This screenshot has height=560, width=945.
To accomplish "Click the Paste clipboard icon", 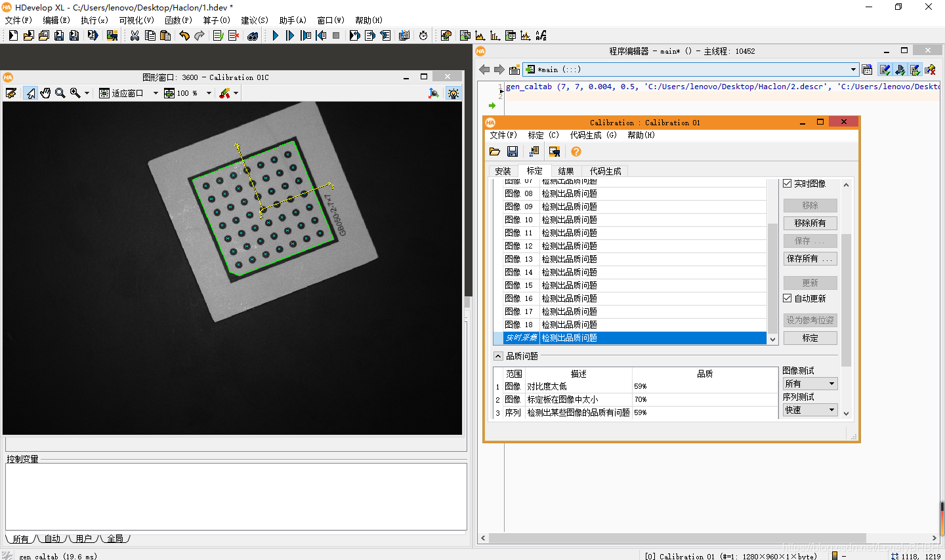I will (165, 35).
